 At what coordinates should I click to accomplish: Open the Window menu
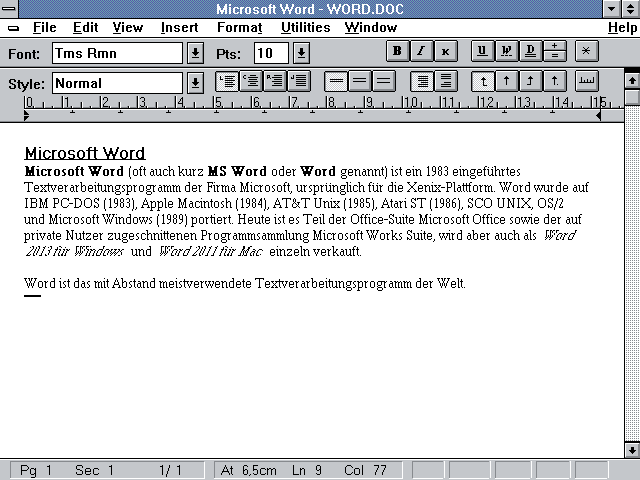(x=371, y=27)
